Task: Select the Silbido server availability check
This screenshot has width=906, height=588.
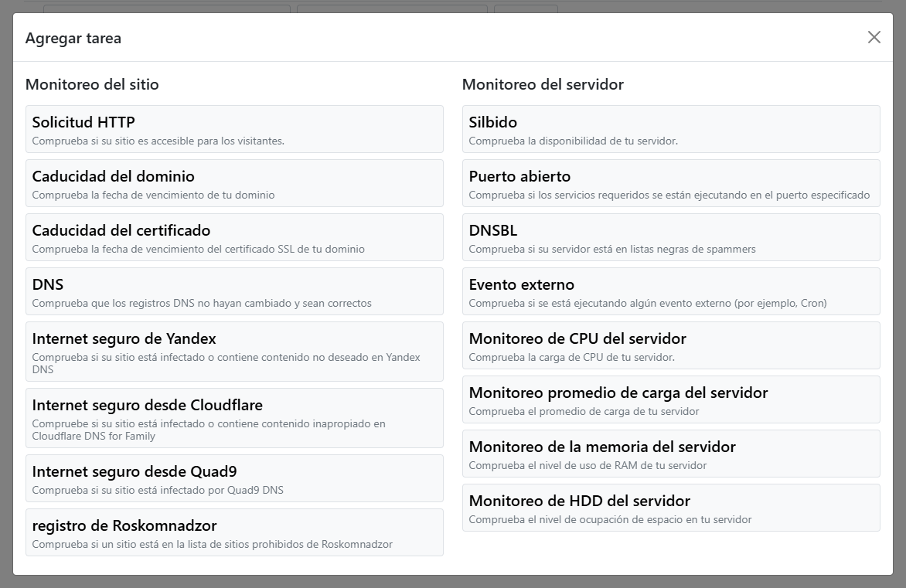Action: 670,129
